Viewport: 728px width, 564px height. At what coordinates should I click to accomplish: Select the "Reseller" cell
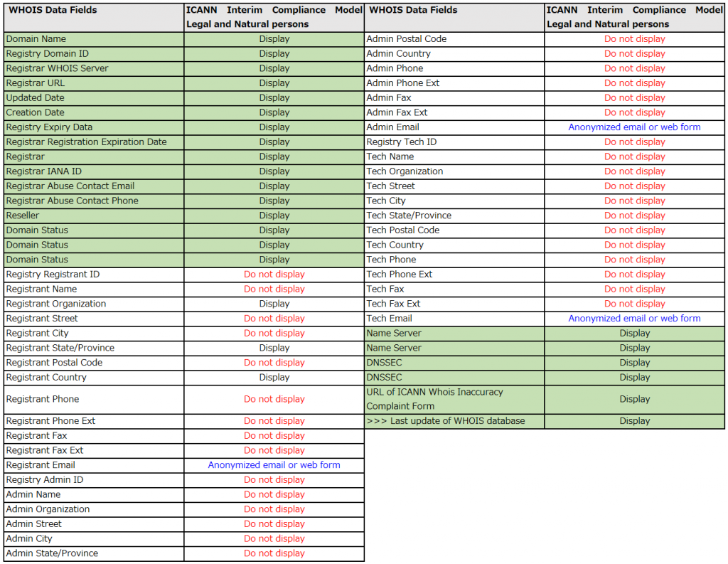pyautogui.click(x=94, y=216)
